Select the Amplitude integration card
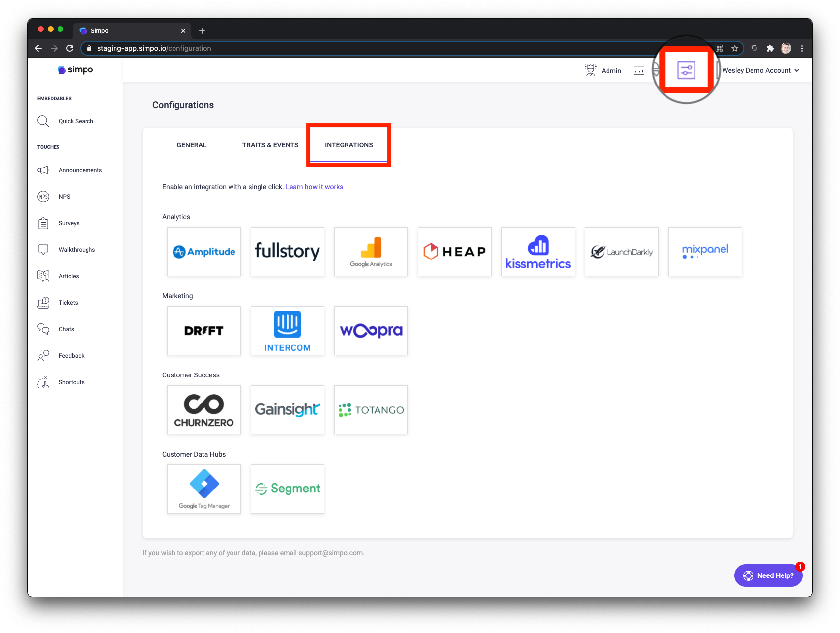Image resolution: width=840 pixels, height=633 pixels. tap(204, 252)
